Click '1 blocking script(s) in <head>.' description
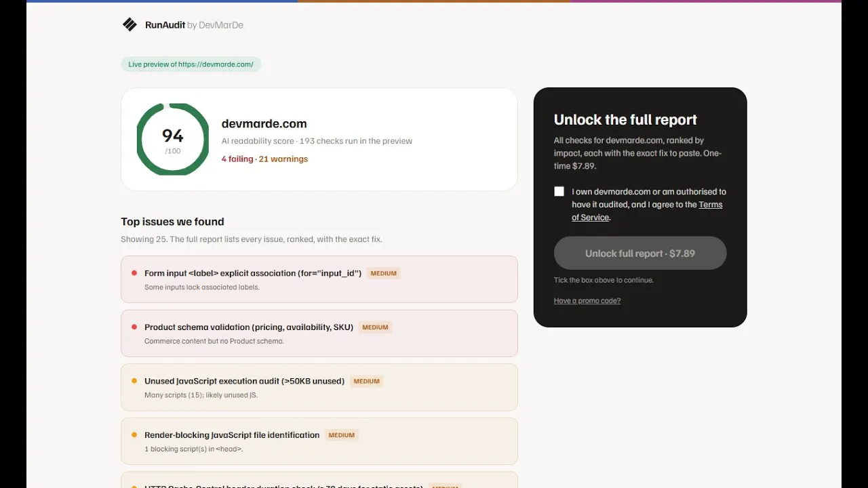 (x=194, y=449)
